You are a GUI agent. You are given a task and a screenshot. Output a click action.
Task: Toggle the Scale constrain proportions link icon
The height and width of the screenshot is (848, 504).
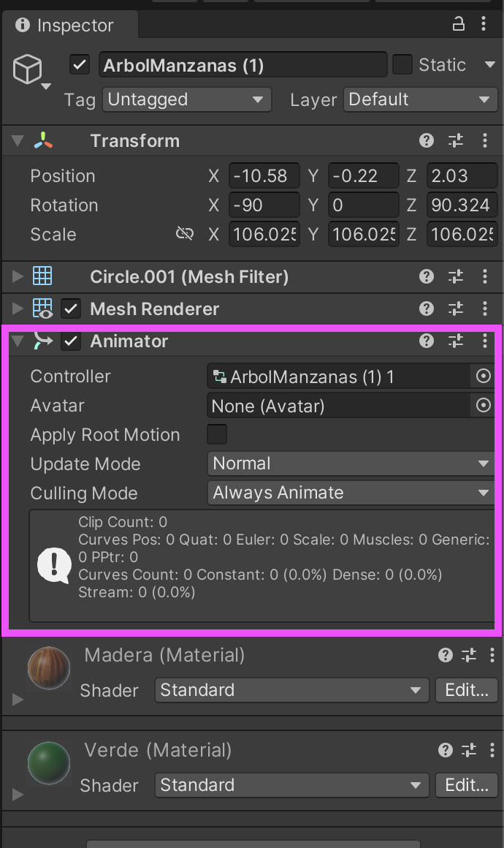pos(185,234)
